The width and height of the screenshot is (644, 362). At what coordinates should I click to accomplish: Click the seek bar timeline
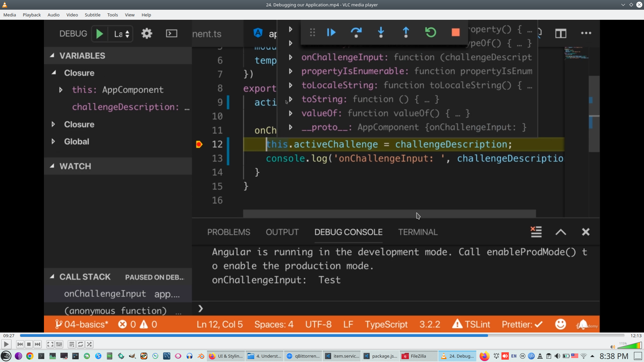[322, 336]
